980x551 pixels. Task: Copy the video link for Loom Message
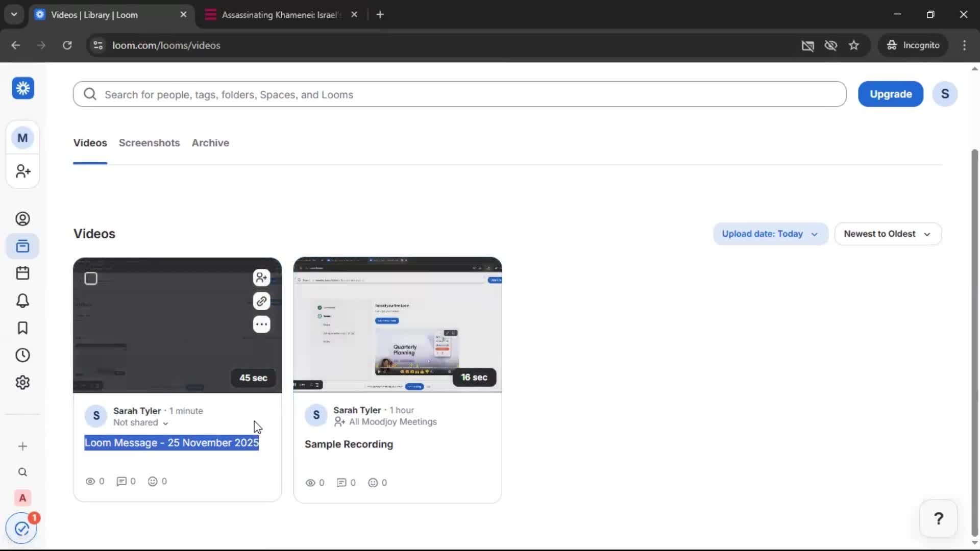click(261, 301)
